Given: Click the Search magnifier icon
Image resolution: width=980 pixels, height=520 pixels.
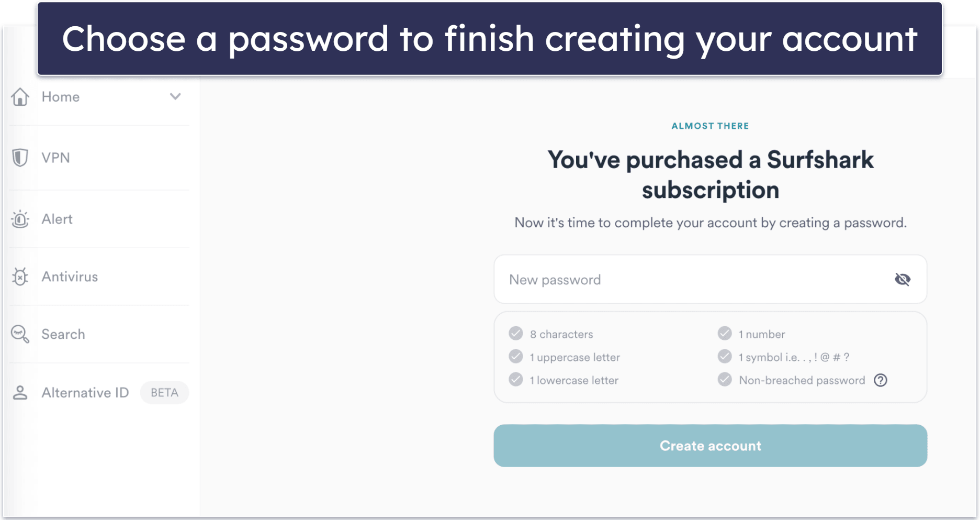Looking at the screenshot, I should click(x=20, y=334).
